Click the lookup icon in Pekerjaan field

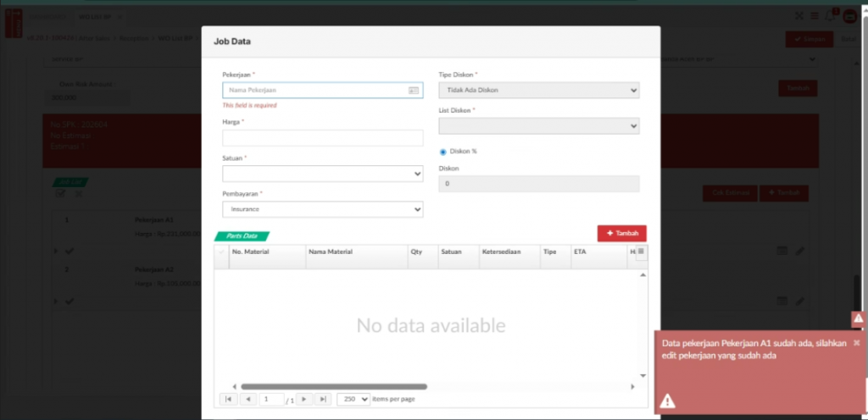(x=414, y=90)
